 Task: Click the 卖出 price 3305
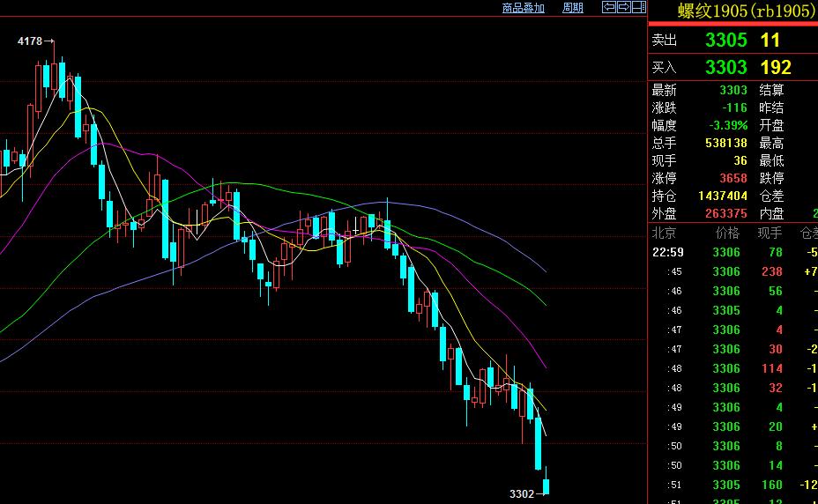[x=725, y=41]
